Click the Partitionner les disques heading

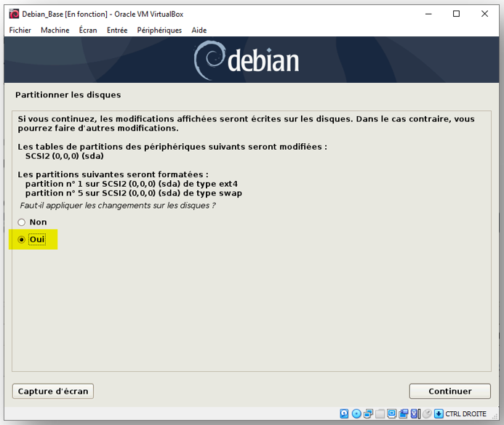[68, 94]
